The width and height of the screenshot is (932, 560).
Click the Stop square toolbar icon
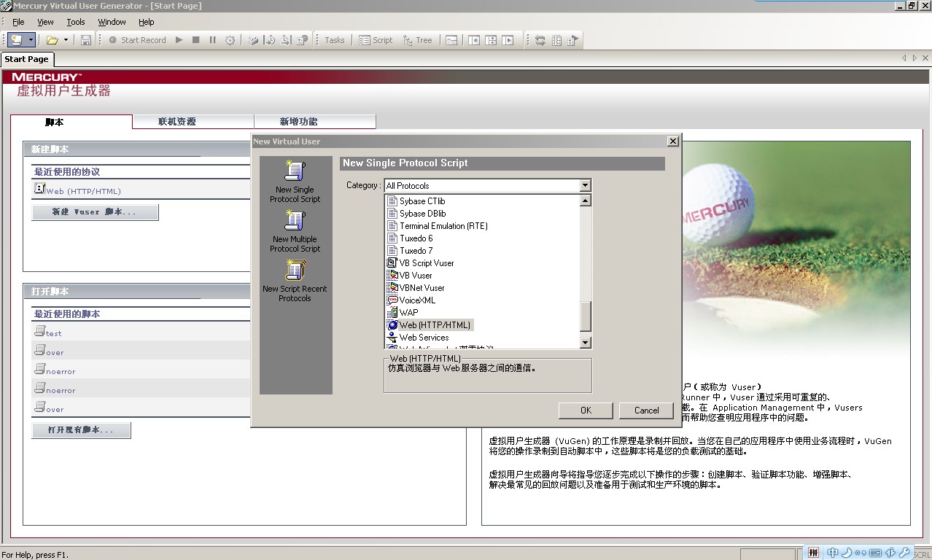[x=195, y=40]
